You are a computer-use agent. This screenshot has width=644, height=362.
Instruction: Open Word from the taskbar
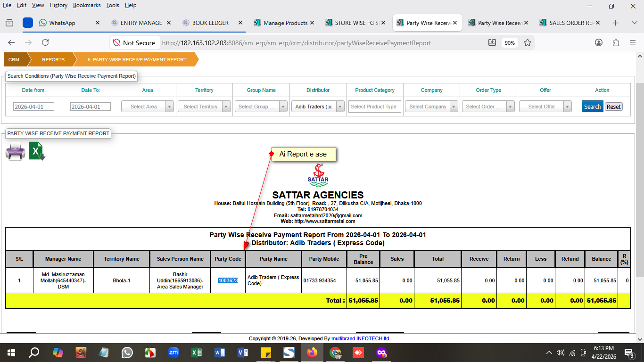pyautogui.click(x=220, y=352)
